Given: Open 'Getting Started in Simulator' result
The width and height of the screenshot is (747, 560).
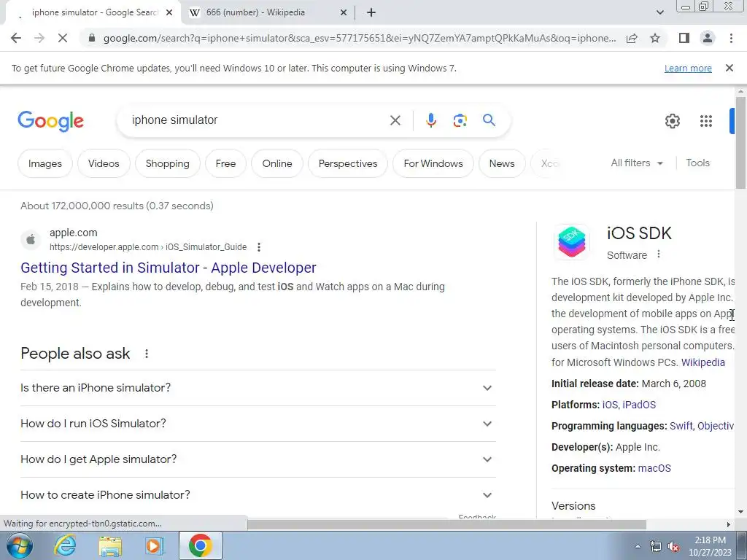Looking at the screenshot, I should tap(169, 268).
